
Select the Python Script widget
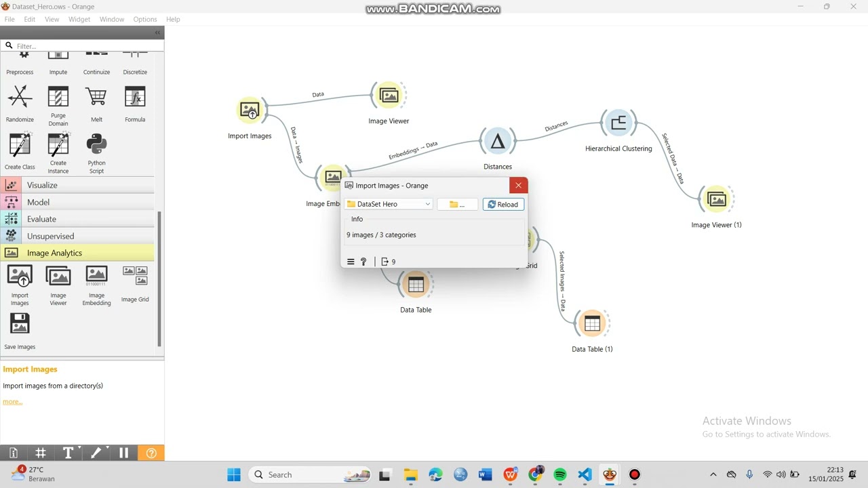click(x=96, y=153)
